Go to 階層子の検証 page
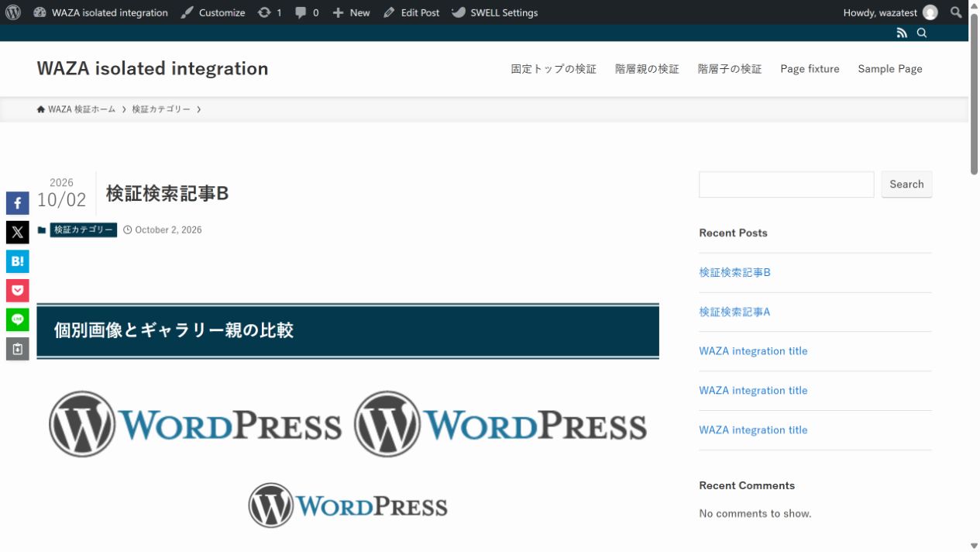Image resolution: width=980 pixels, height=552 pixels. tap(730, 69)
